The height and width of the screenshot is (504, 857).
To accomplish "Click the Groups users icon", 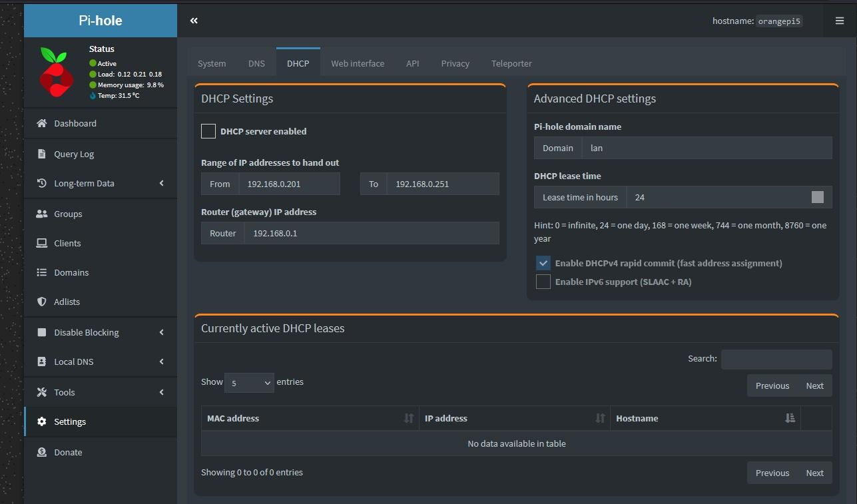I will [x=42, y=214].
